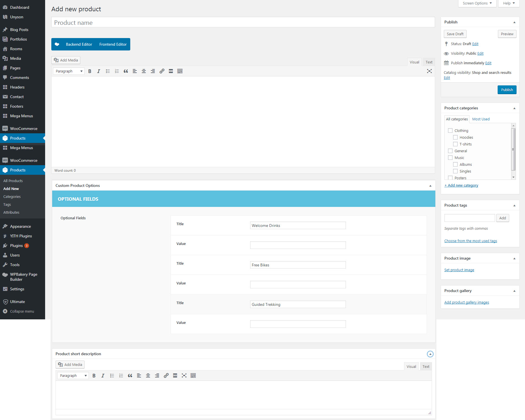
Task: Tick the Music category checkbox
Action: pyautogui.click(x=450, y=158)
